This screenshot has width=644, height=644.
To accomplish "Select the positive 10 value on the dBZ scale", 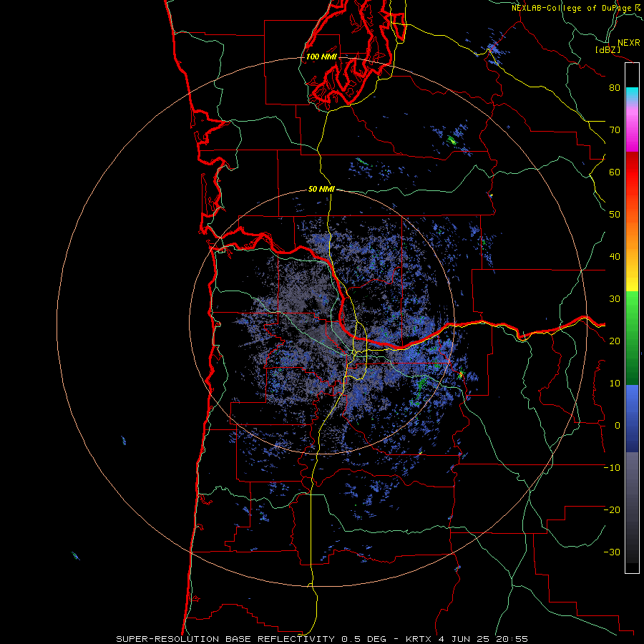I will (x=615, y=384).
